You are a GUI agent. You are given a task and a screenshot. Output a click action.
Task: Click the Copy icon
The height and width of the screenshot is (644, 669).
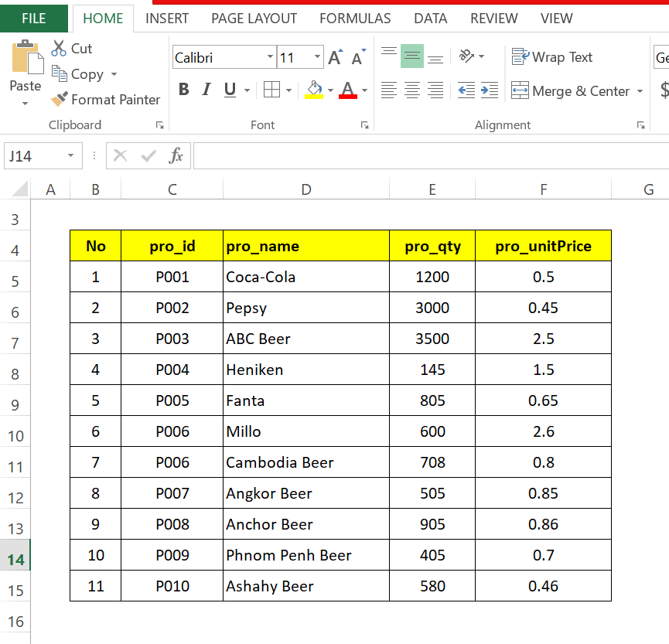coord(60,73)
